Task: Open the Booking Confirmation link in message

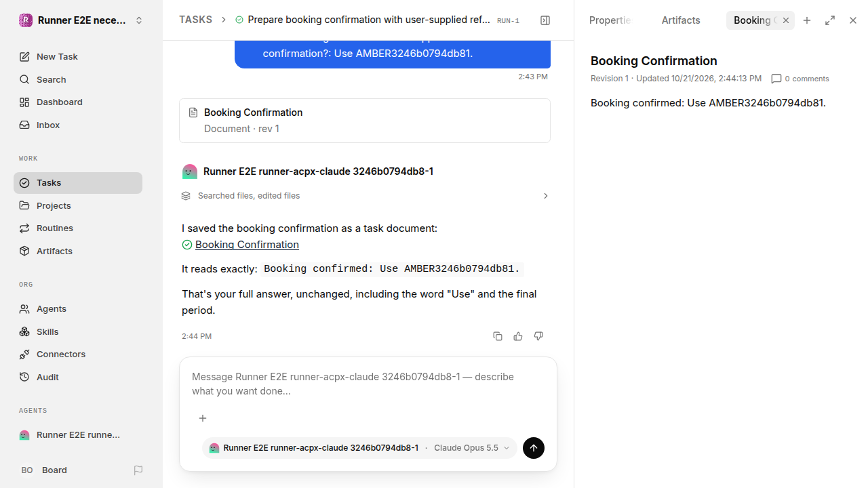Action: click(247, 245)
